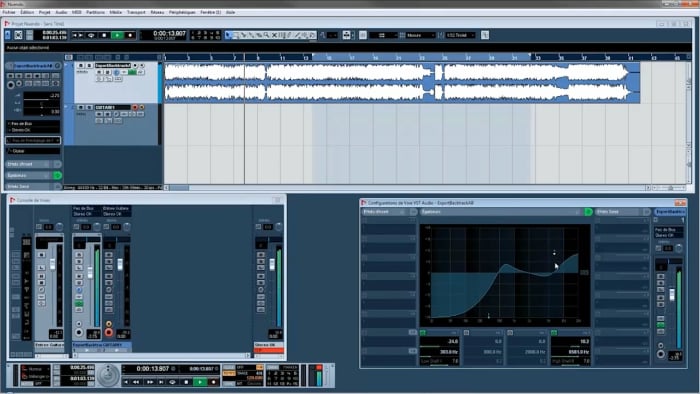
Task: Mute the ExportBacktrackAll track in track list
Action: coord(81,66)
